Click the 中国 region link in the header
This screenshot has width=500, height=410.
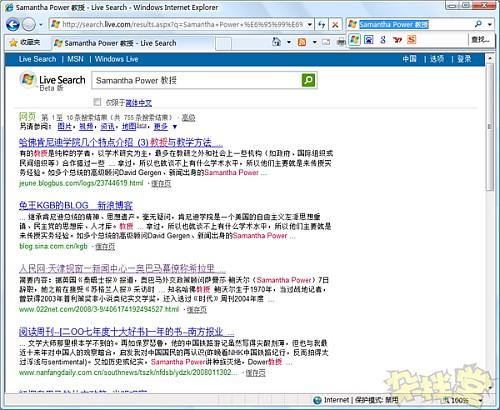point(409,59)
